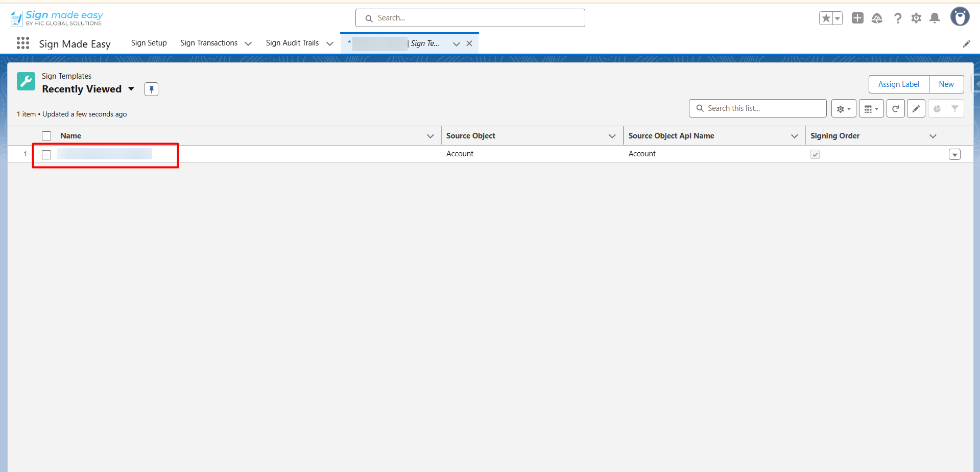Image resolution: width=980 pixels, height=472 pixels.
Task: Refresh the Sign Templates list
Action: click(896, 109)
